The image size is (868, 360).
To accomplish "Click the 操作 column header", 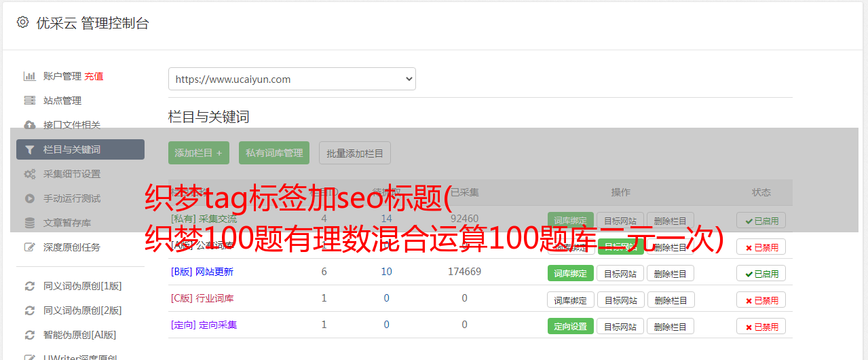I will (620, 192).
